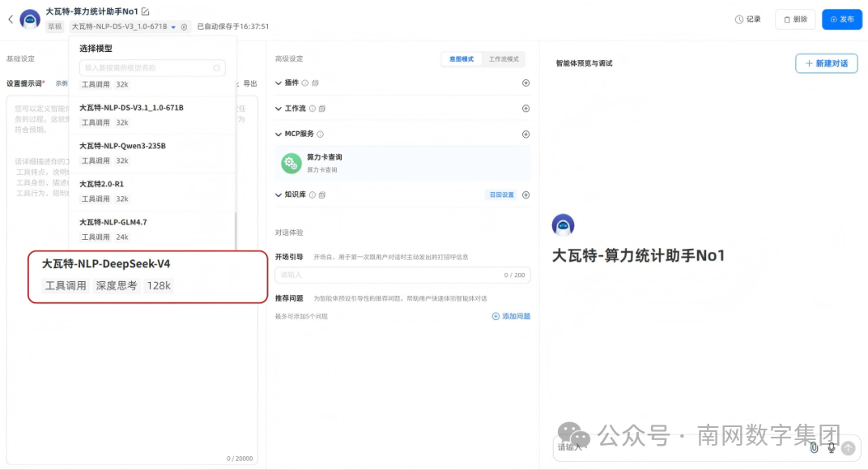
Task: Click the info icon beside 知识库
Action: point(313,195)
